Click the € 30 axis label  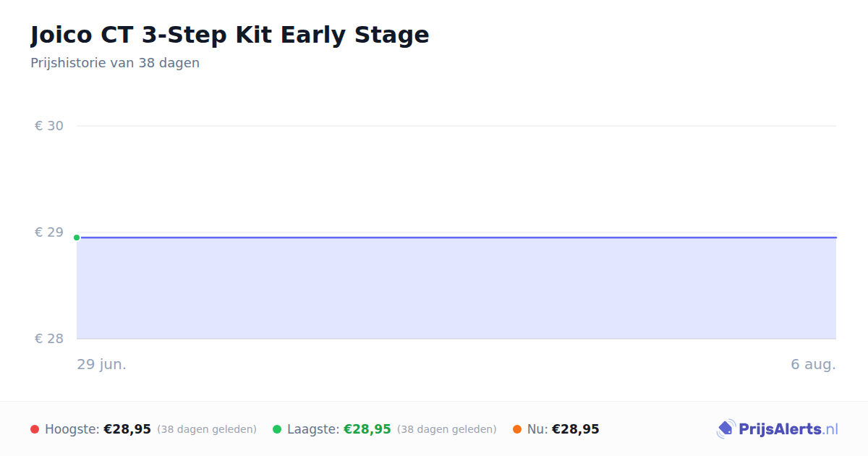point(49,126)
